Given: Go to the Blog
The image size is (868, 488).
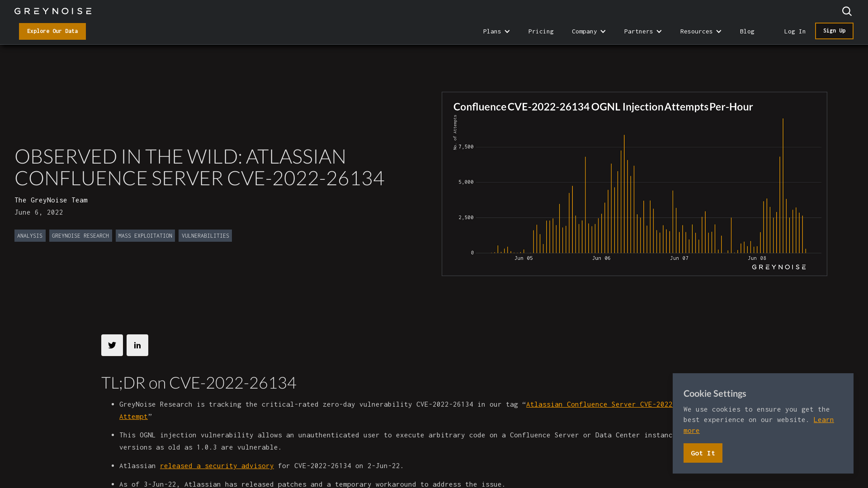Looking at the screenshot, I should click(x=747, y=31).
